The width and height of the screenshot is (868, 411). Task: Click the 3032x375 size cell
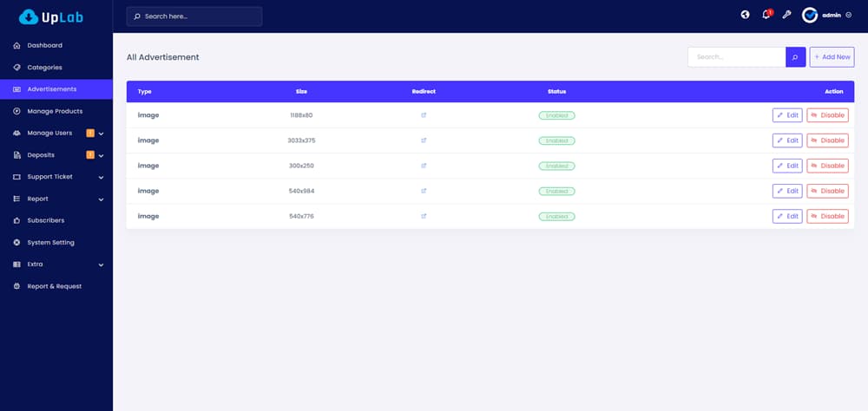[301, 140]
